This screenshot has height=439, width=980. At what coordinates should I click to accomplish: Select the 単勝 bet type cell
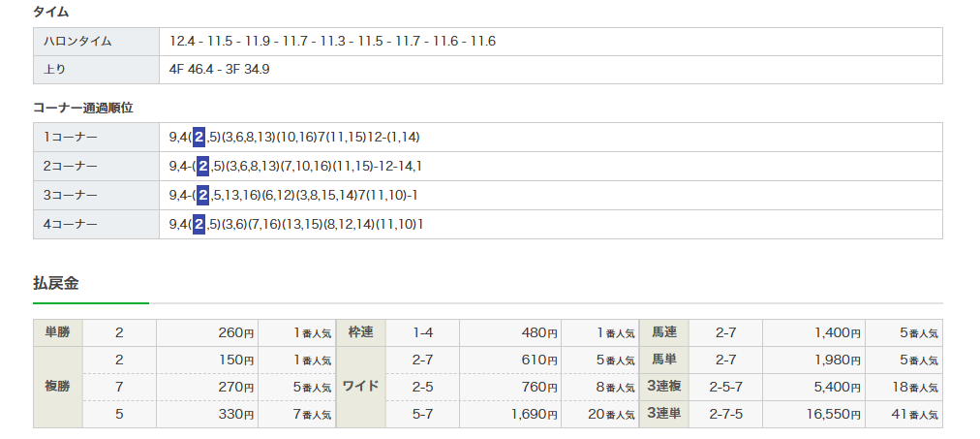(x=57, y=332)
